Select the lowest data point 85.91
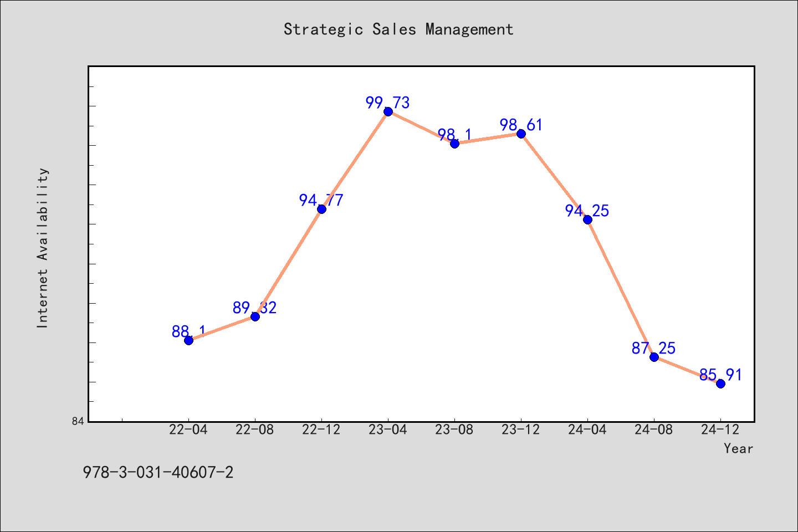 [720, 383]
